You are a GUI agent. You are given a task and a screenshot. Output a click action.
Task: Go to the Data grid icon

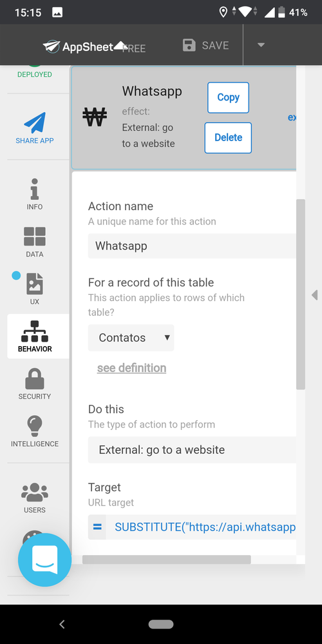click(x=35, y=236)
